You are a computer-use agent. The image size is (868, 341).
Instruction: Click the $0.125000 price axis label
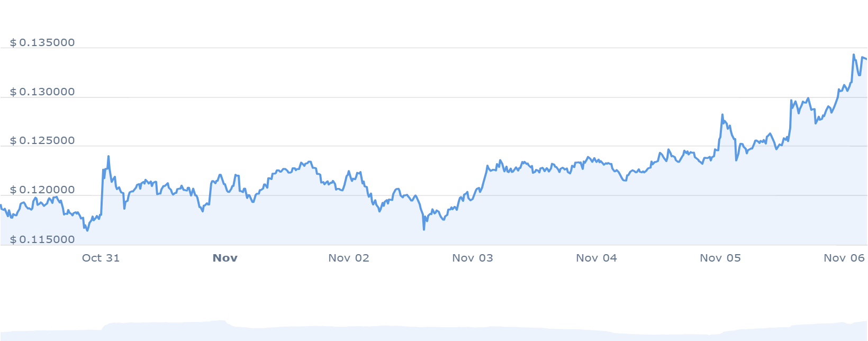pos(42,141)
